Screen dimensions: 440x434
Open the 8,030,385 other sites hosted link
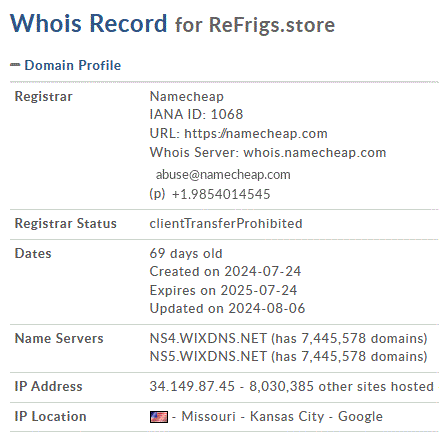(341, 387)
